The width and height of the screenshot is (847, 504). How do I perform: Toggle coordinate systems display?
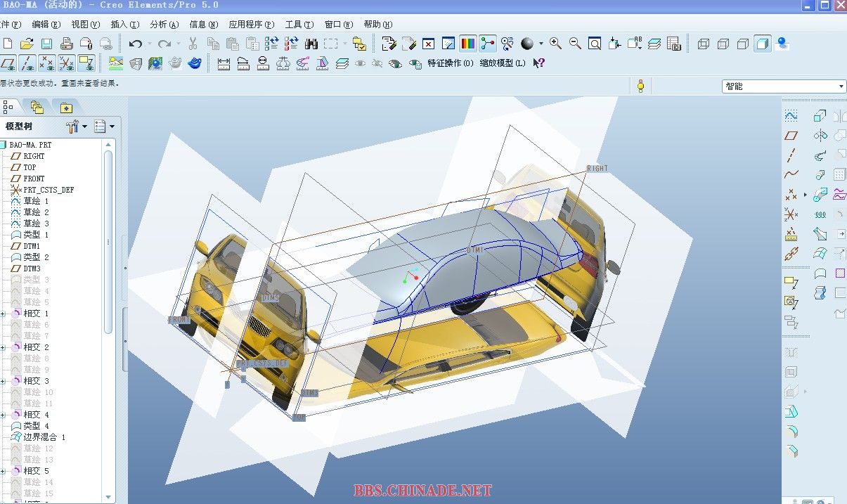(67, 63)
